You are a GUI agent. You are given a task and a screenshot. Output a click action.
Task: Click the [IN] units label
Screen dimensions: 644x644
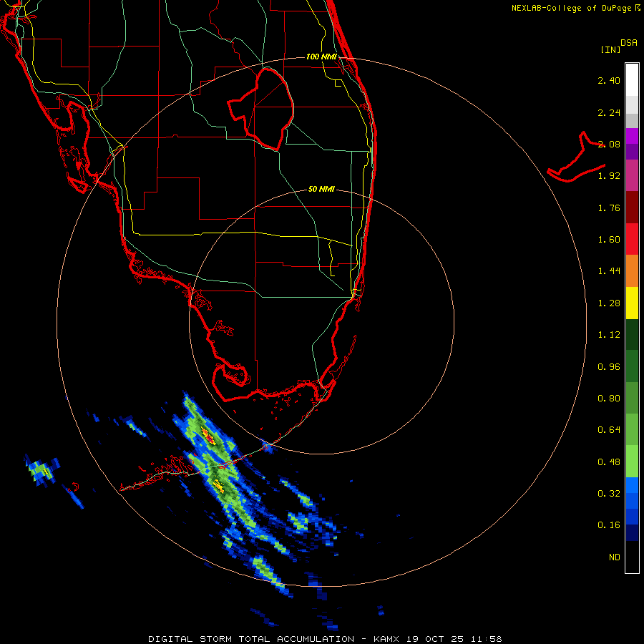(611, 49)
